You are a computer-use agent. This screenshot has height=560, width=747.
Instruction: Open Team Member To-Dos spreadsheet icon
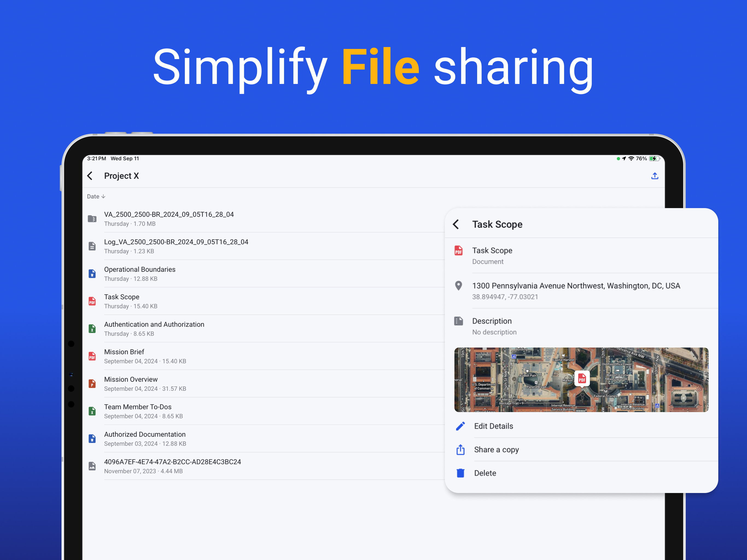coord(92,412)
